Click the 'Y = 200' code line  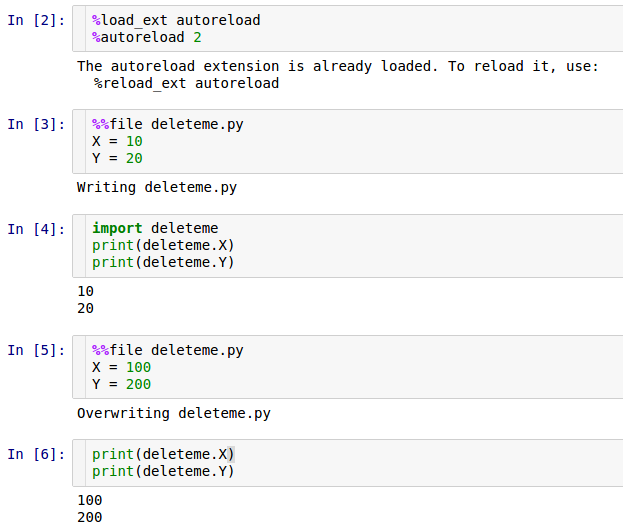pos(121,384)
